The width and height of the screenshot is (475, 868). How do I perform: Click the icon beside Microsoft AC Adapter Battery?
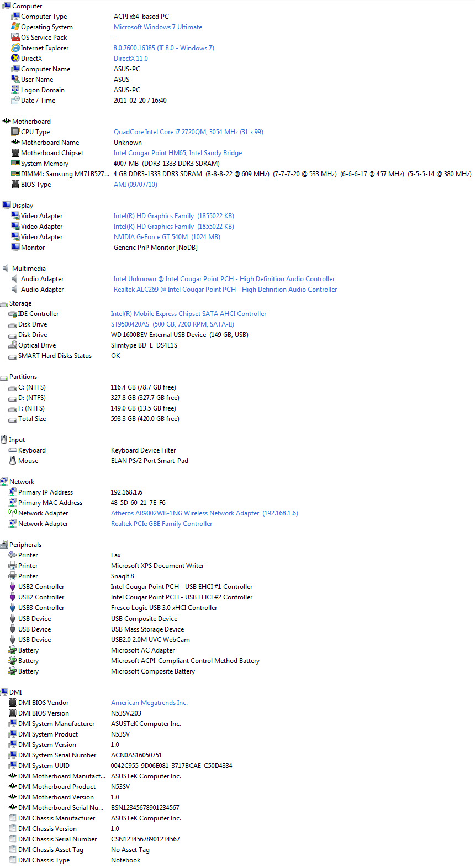point(13,650)
